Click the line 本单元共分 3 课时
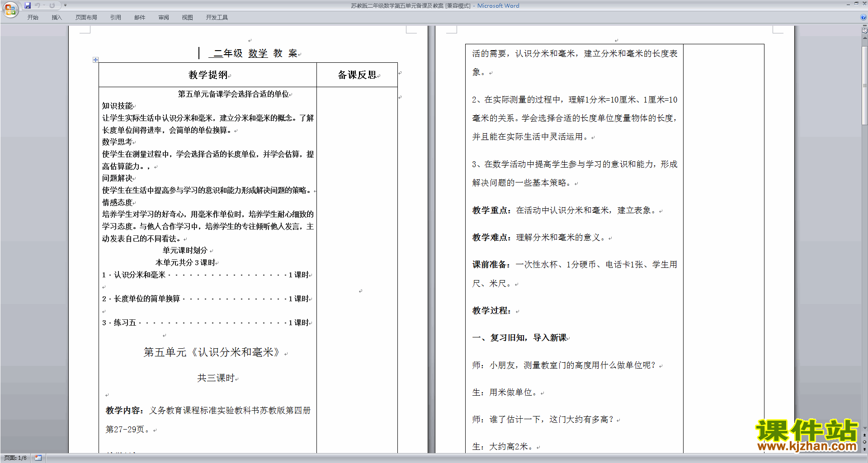 (185, 262)
